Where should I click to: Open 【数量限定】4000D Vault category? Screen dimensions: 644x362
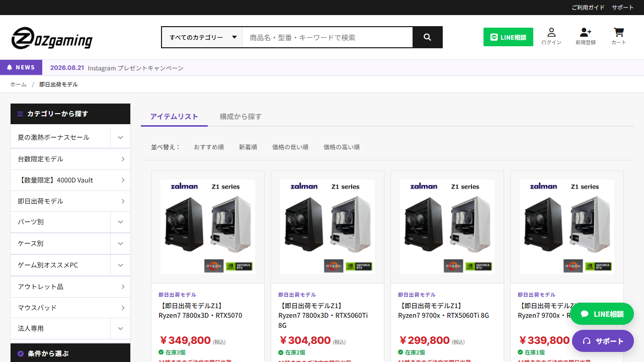[70, 180]
